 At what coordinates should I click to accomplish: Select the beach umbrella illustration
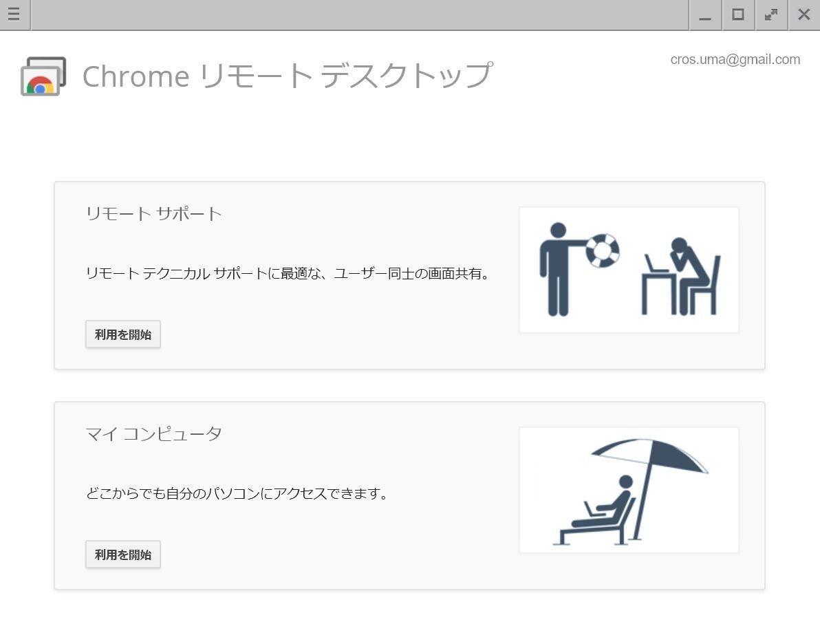(628, 489)
